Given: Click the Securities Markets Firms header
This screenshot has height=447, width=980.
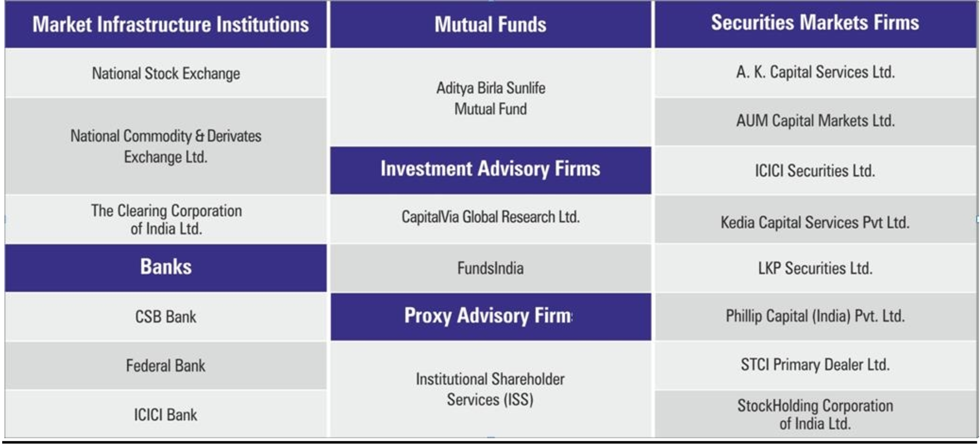Looking at the screenshot, I should (815, 23).
